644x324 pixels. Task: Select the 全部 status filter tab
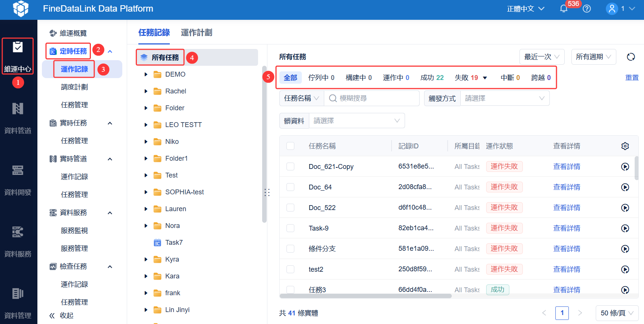tap(290, 78)
